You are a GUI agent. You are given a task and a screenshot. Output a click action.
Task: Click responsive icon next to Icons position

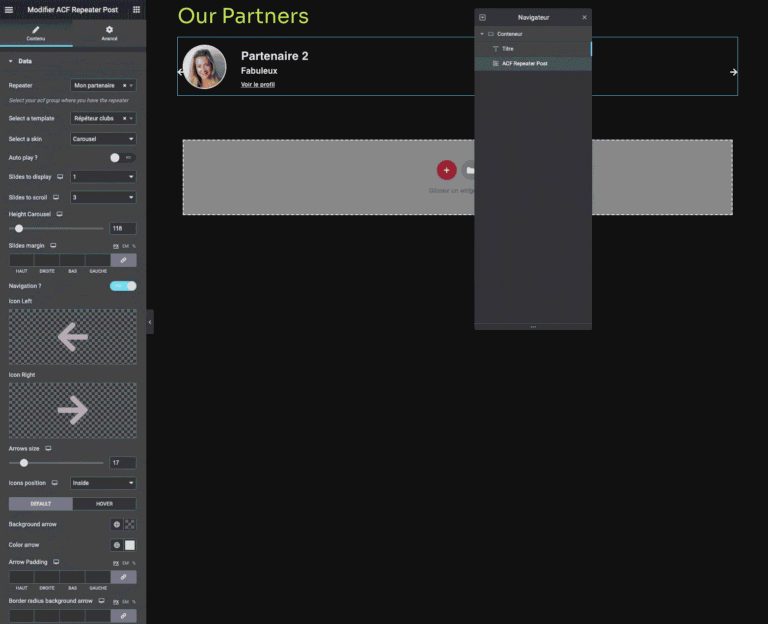tap(54, 482)
